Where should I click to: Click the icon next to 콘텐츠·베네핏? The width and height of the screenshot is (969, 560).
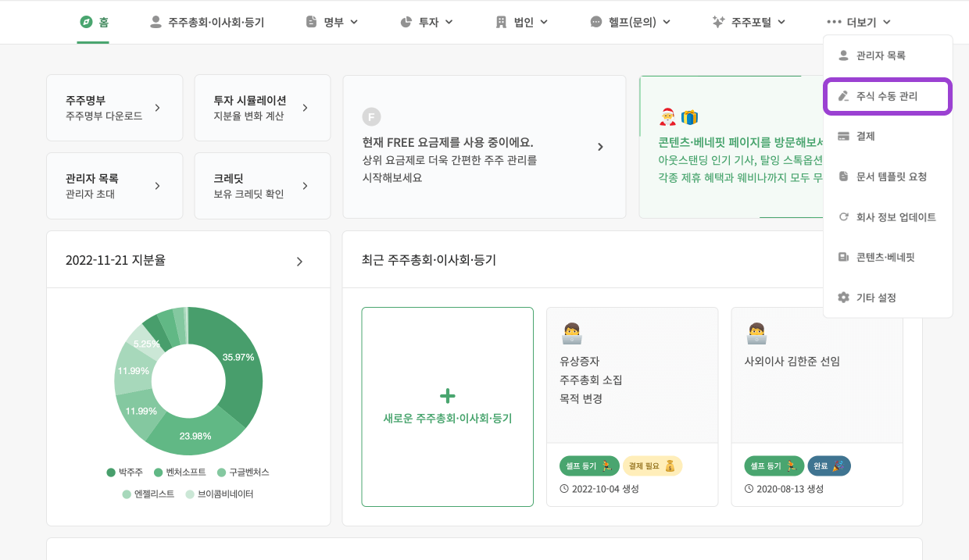point(843,257)
